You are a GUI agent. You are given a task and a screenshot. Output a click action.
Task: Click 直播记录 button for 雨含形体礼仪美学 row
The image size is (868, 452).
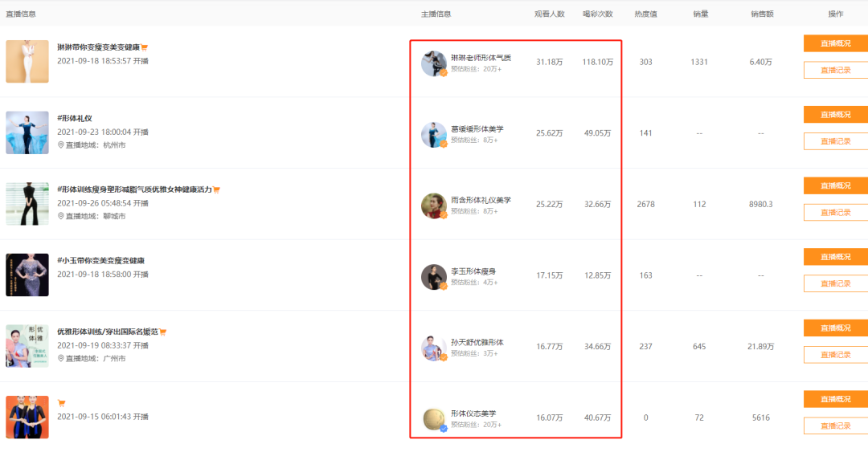(835, 213)
